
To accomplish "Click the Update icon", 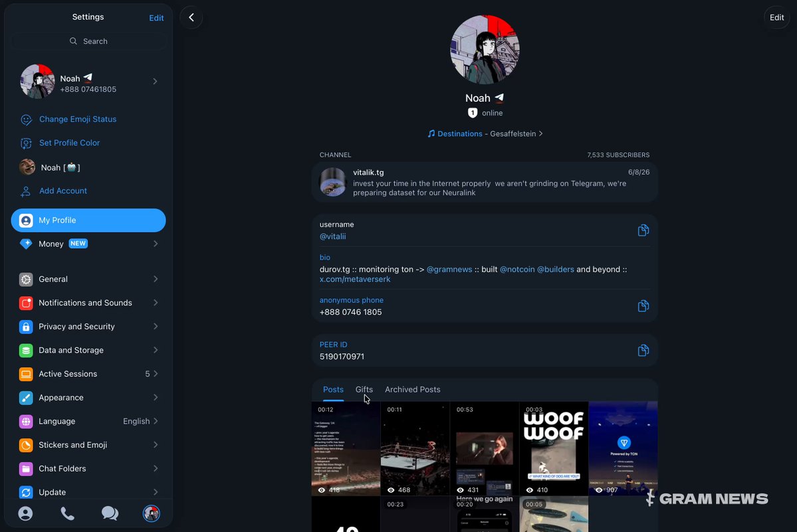I will point(26,492).
